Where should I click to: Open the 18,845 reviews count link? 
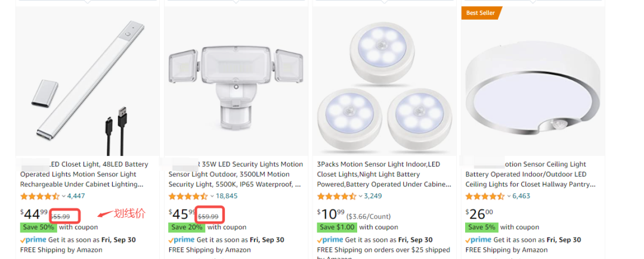click(x=227, y=196)
